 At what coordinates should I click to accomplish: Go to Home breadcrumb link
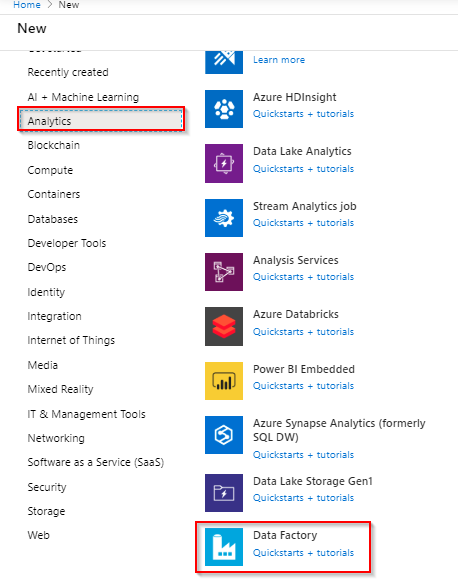tap(27, 5)
